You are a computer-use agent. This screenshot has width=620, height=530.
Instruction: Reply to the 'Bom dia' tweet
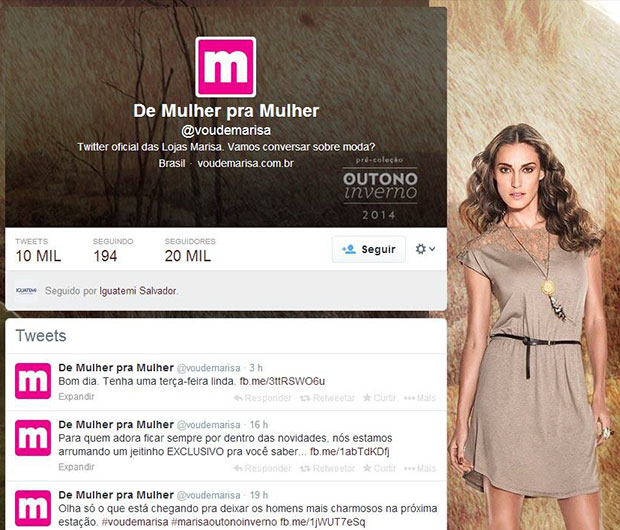262,398
